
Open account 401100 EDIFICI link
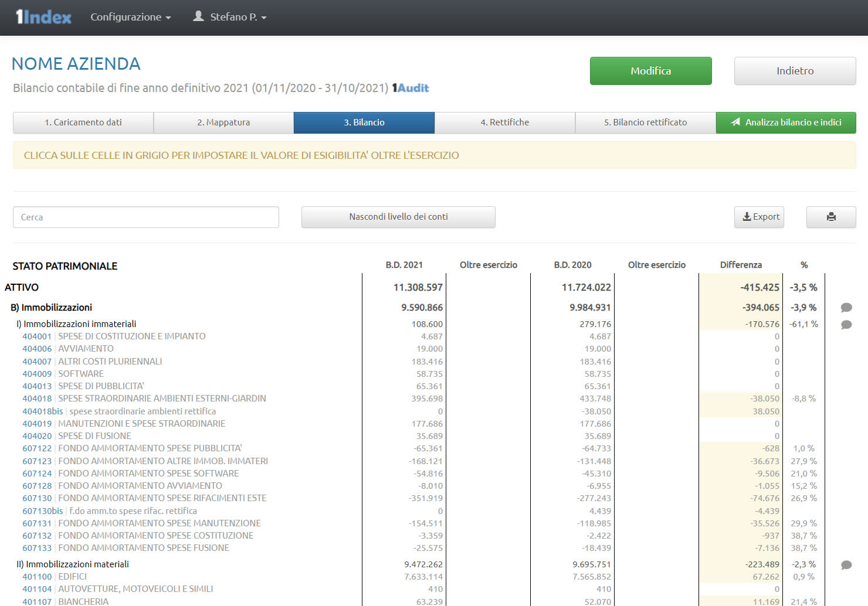click(x=37, y=577)
